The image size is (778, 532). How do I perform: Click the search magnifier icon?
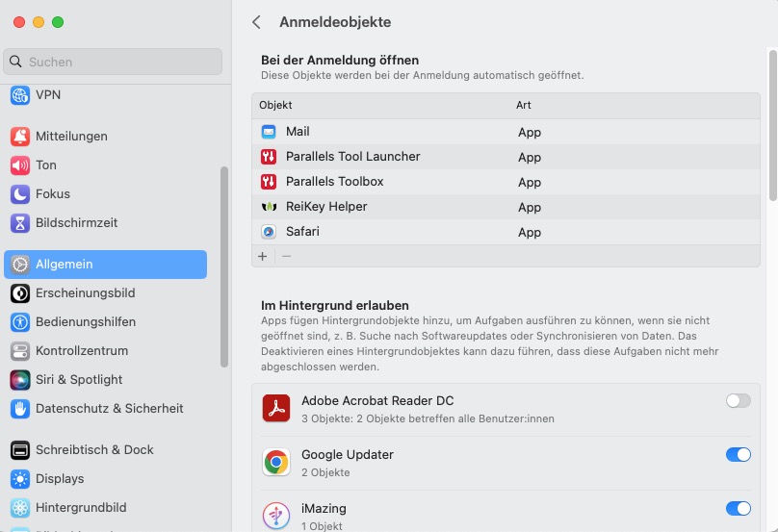coord(15,62)
